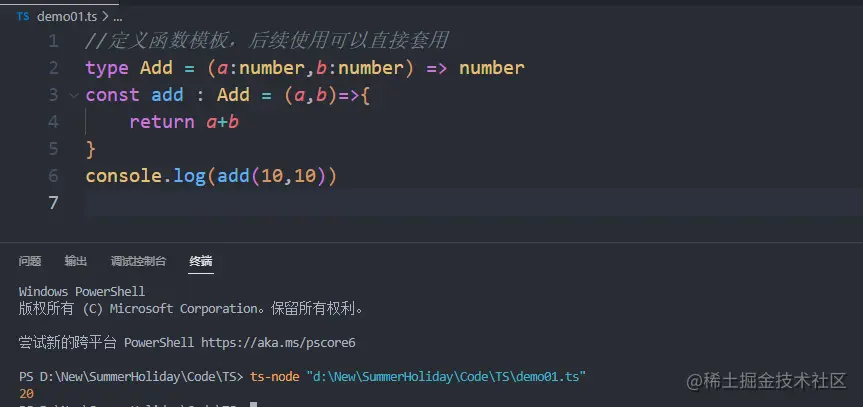Click 'console' on line 6
863x407 pixels.
pos(123,176)
